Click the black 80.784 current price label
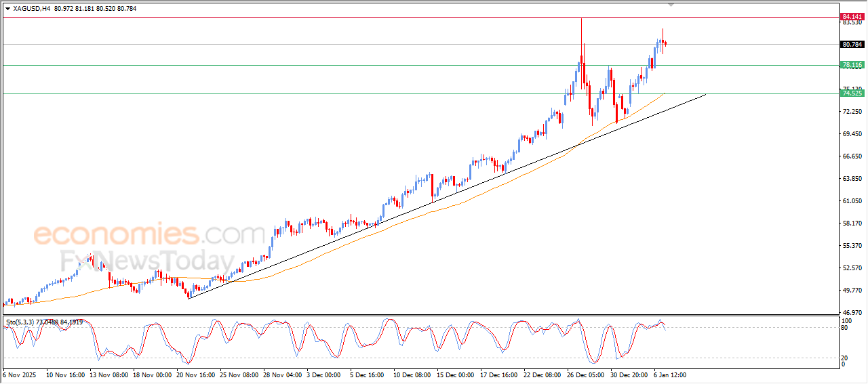Viewport: 868px width, 384px height. click(852, 45)
